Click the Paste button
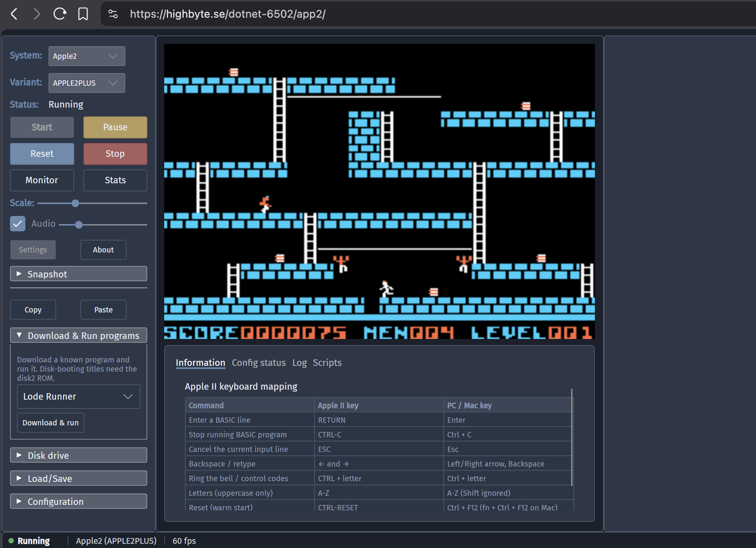This screenshot has width=756, height=548. (103, 310)
